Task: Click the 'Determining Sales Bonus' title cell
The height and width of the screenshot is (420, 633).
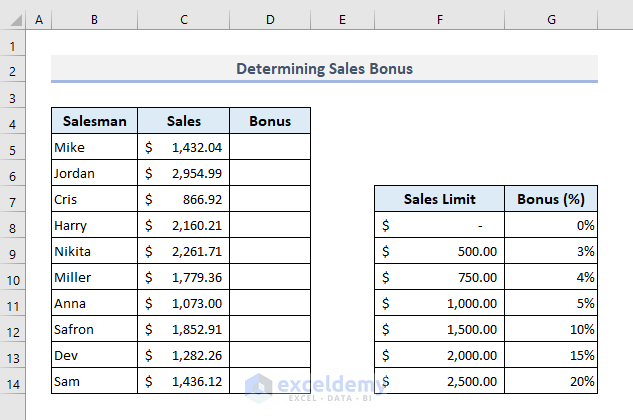Action: point(324,70)
